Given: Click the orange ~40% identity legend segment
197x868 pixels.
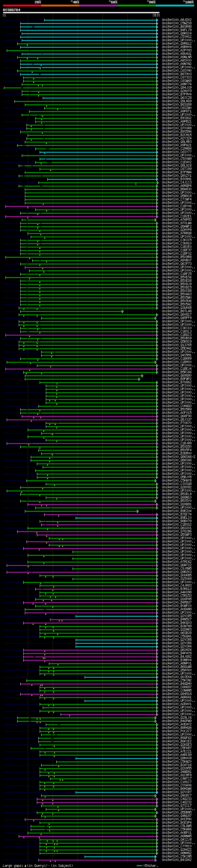Looking at the screenshot, I should point(60,6).
